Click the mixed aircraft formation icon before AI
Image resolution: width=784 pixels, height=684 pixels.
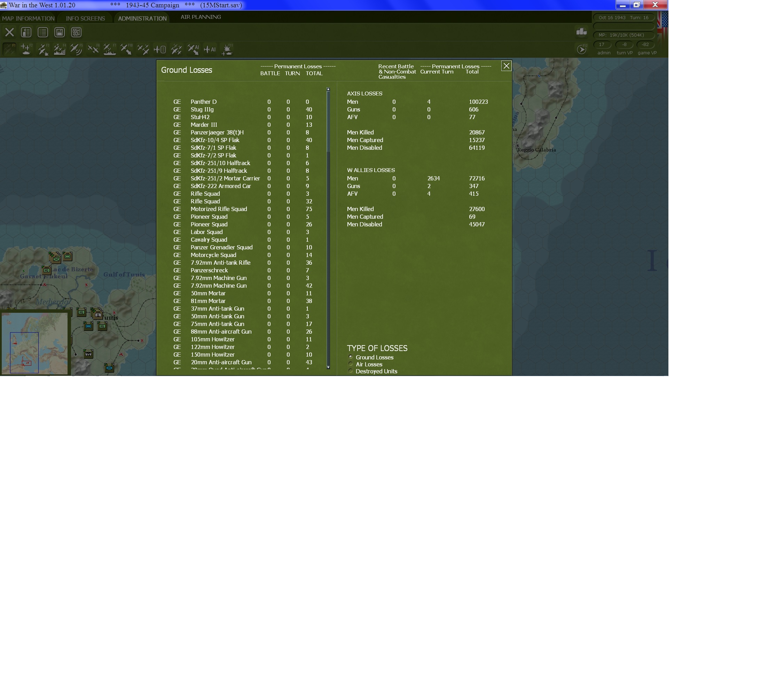click(x=177, y=49)
